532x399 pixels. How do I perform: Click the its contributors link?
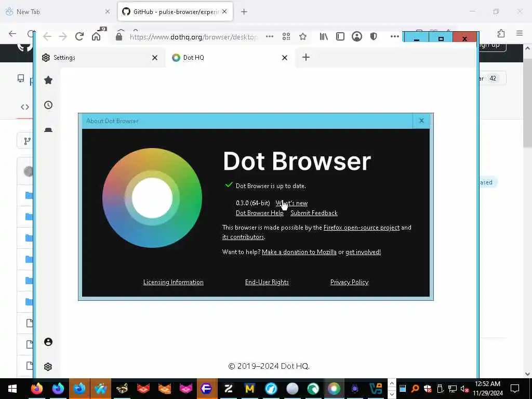(x=243, y=237)
